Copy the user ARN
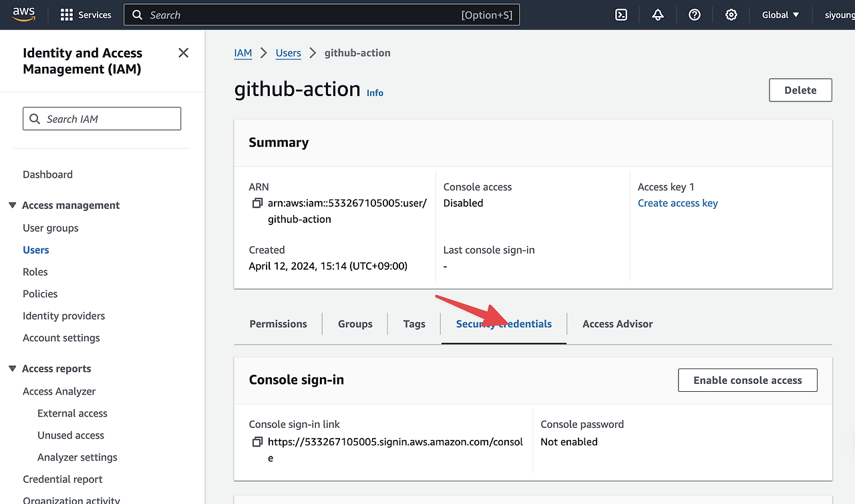Viewport: 855px width, 504px height. (257, 203)
